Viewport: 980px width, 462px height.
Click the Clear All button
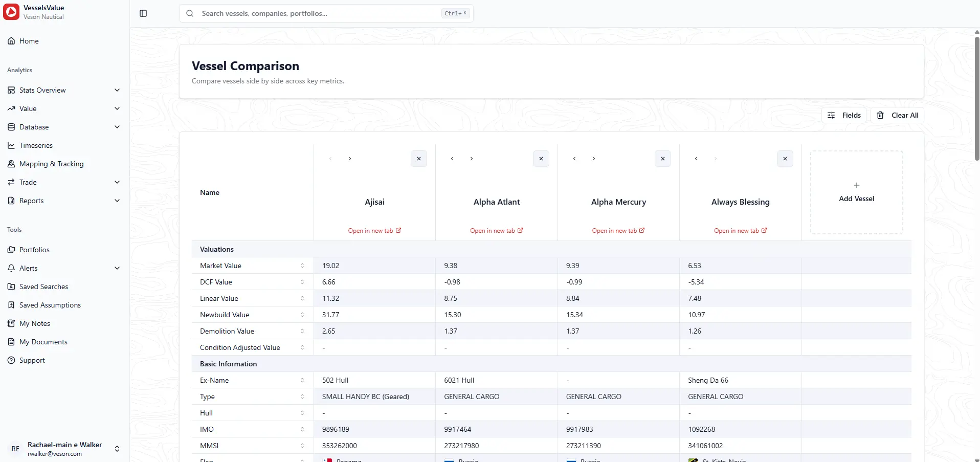(897, 115)
